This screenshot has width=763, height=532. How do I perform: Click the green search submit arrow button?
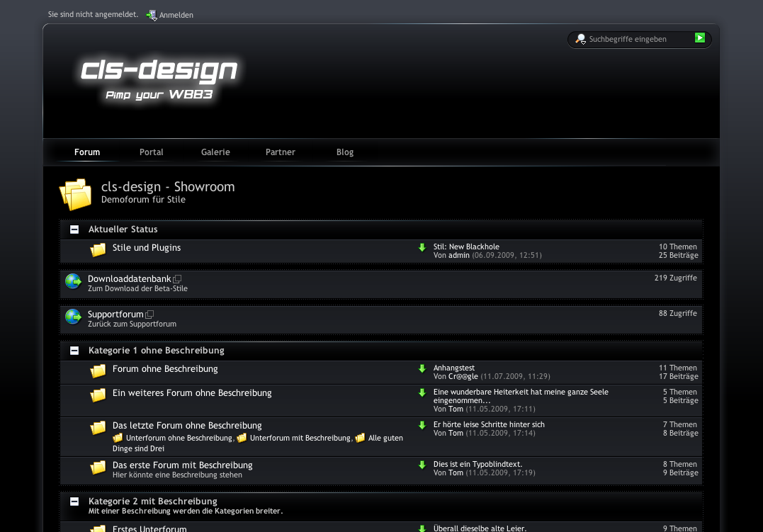[700, 38]
